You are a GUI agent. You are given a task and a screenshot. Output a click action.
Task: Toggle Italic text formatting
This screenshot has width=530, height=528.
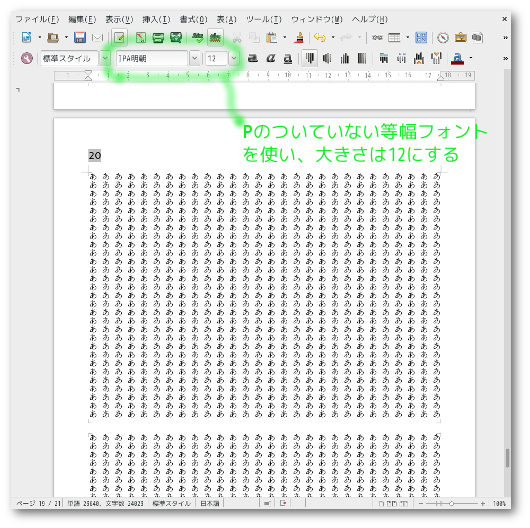click(270, 58)
